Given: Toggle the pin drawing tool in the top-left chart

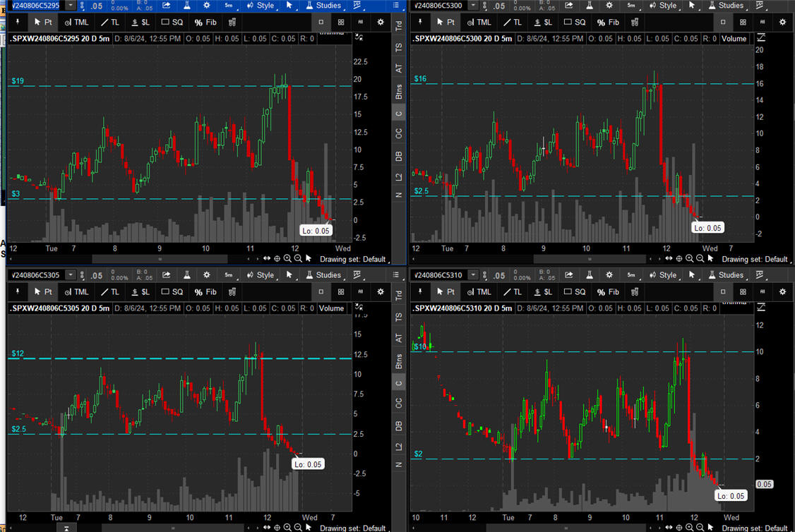Looking at the screenshot, I should (x=17, y=22).
